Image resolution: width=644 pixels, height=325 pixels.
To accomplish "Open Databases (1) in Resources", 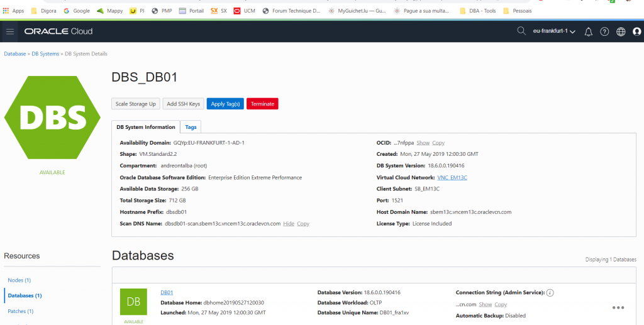I will click(25, 295).
